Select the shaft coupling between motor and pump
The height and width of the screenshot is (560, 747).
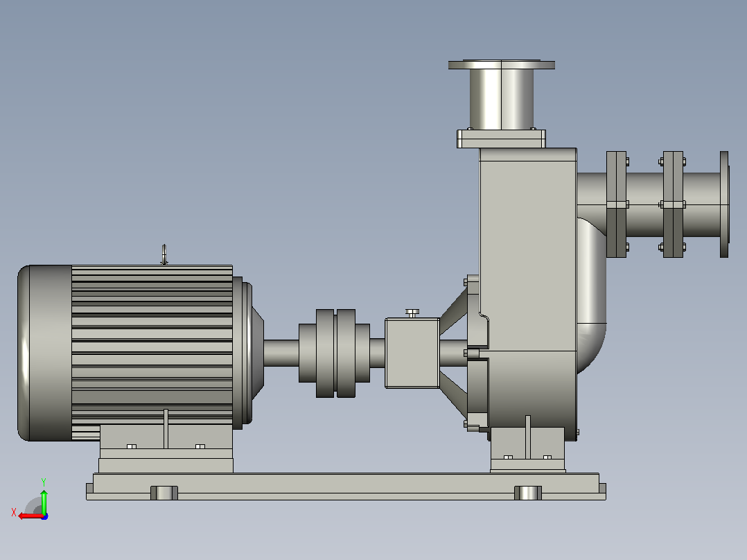pos(335,353)
